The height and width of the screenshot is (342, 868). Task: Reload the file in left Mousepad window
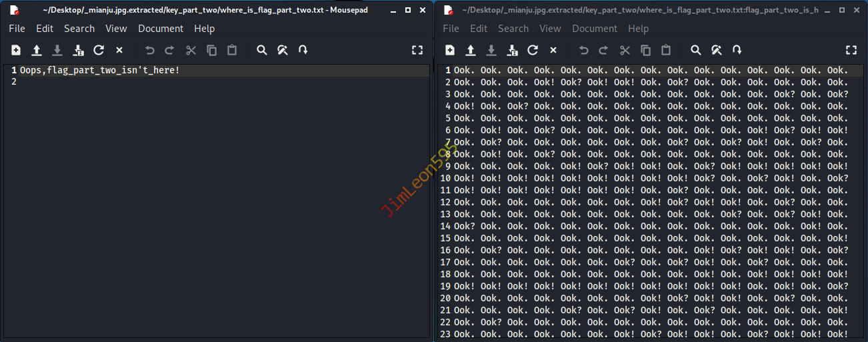[x=99, y=50]
